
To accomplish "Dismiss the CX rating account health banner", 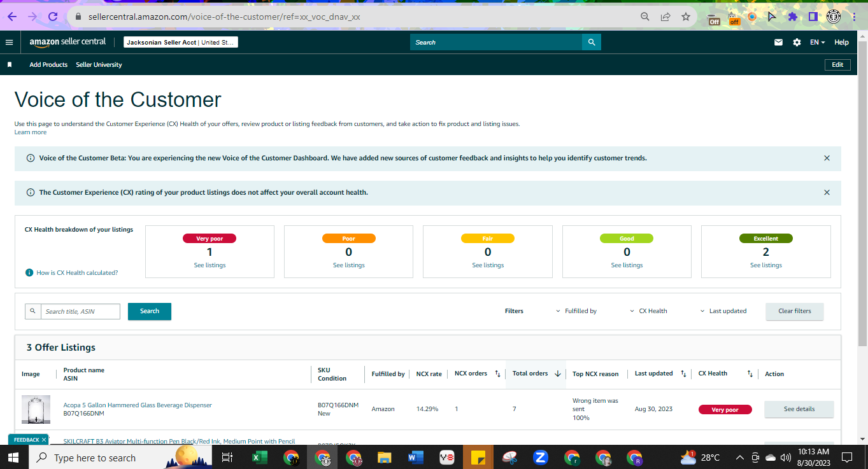I will (827, 192).
